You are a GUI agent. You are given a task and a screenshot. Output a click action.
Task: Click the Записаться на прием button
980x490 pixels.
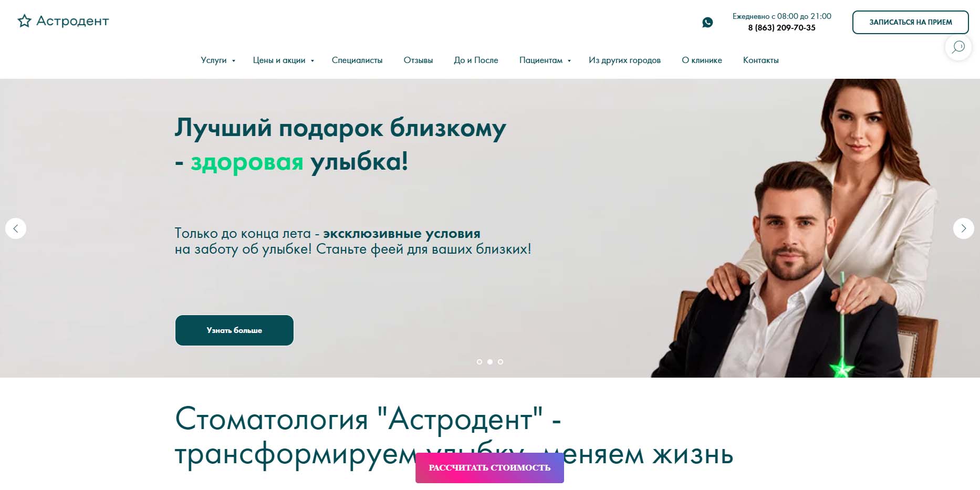(910, 22)
